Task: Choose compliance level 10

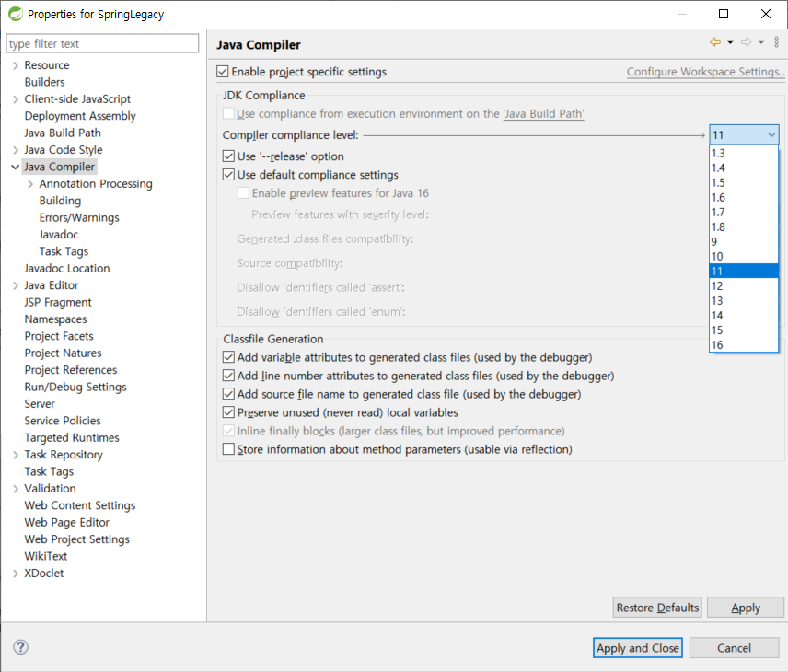Action: [744, 256]
